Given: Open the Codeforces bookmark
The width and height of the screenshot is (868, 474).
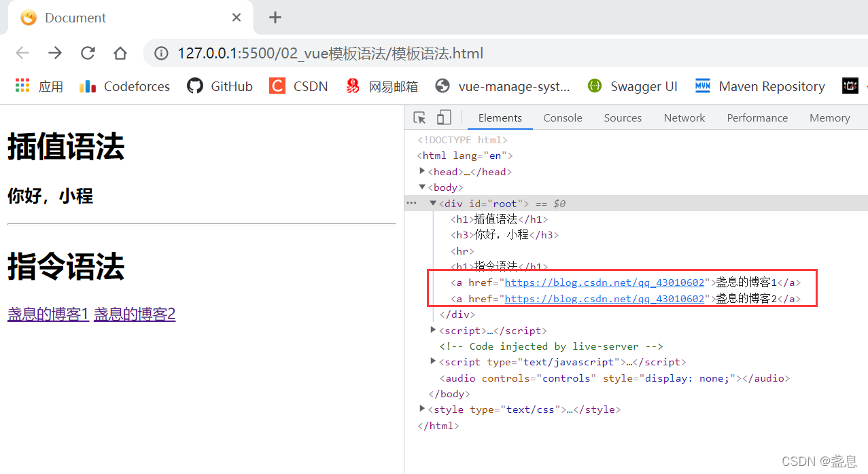Looking at the screenshot, I should click(x=124, y=86).
